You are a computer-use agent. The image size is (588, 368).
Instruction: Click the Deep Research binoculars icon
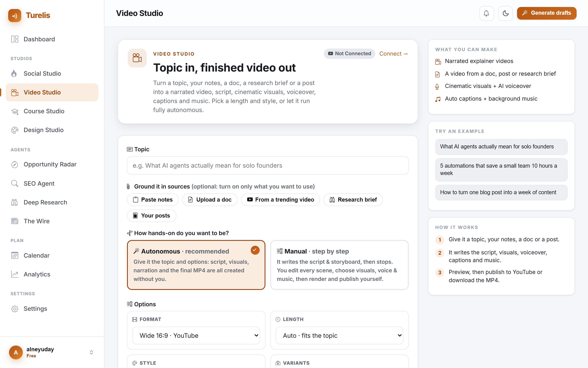14,202
